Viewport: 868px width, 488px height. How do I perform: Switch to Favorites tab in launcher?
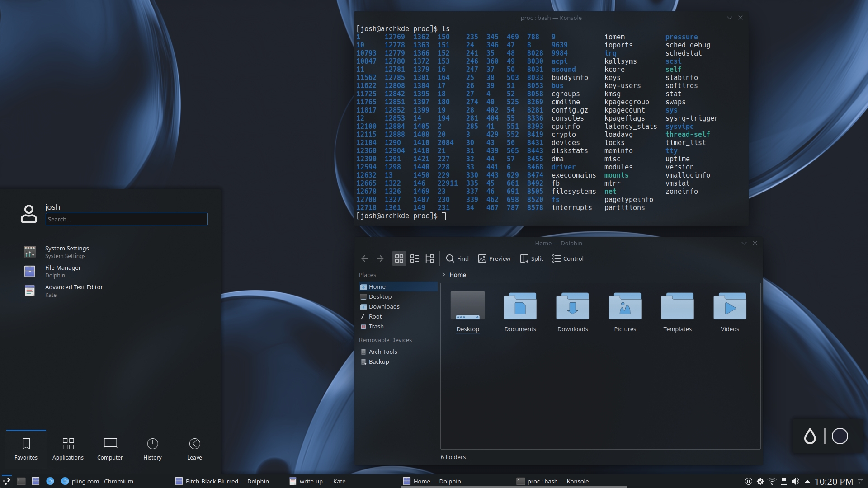tap(26, 449)
